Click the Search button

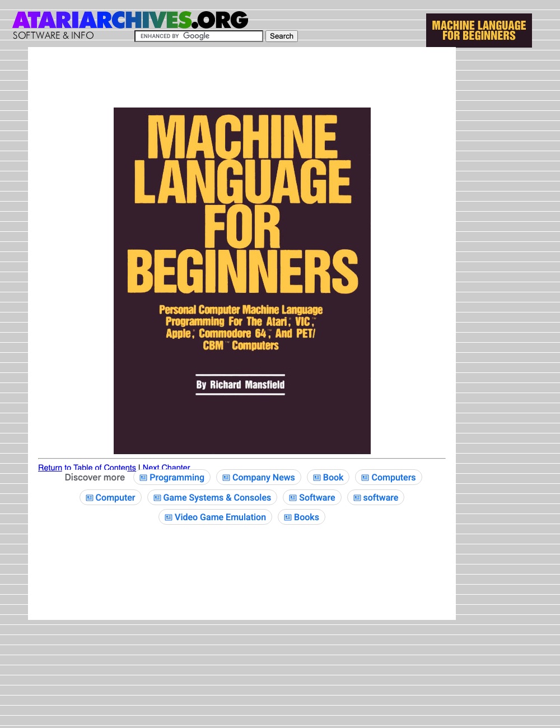[281, 36]
